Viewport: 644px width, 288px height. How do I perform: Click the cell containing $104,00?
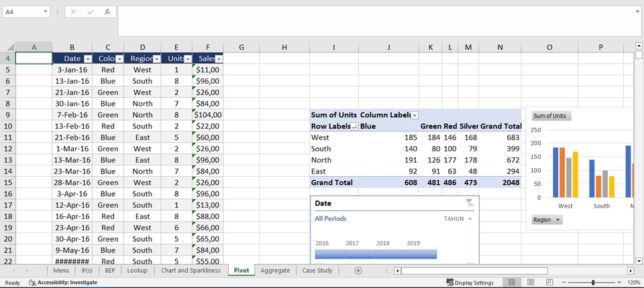coord(208,115)
